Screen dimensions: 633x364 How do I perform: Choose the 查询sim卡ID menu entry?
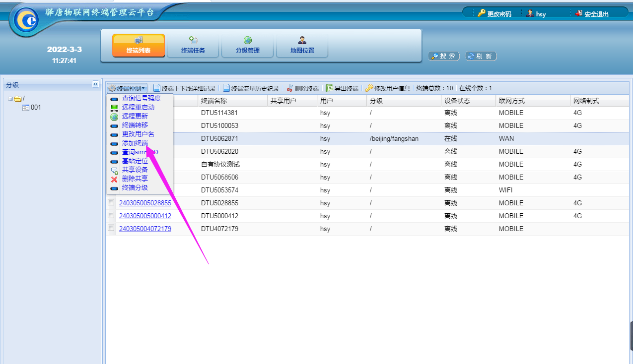[x=140, y=152]
